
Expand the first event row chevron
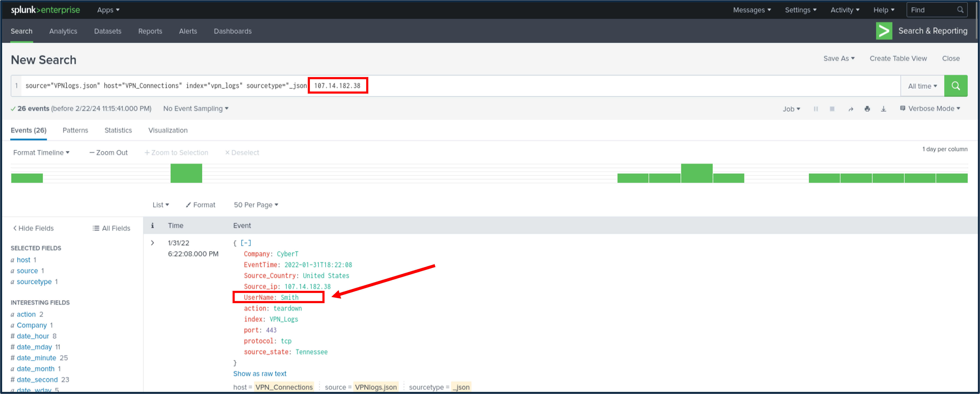click(153, 243)
